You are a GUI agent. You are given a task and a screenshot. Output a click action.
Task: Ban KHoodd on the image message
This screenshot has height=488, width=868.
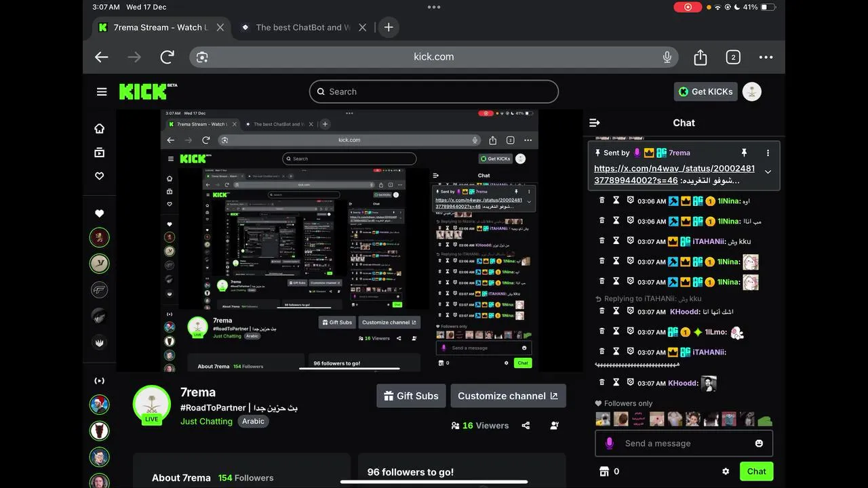pos(630,382)
